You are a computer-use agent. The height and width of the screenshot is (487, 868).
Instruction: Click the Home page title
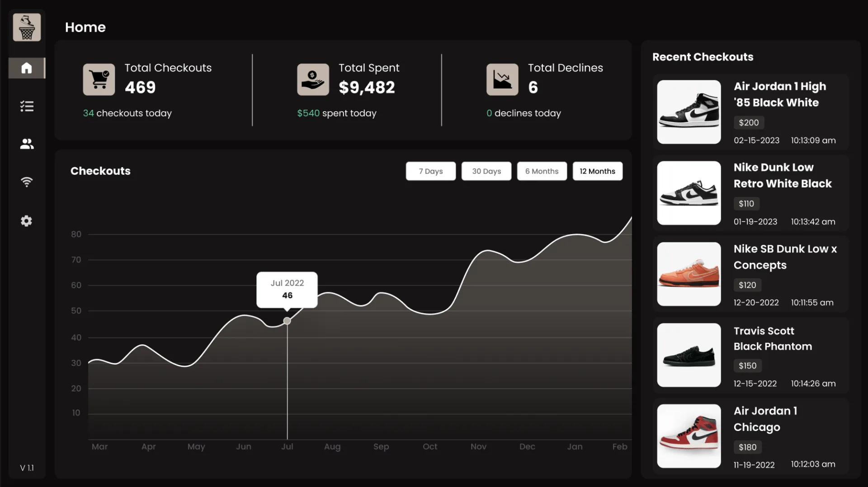tap(85, 27)
